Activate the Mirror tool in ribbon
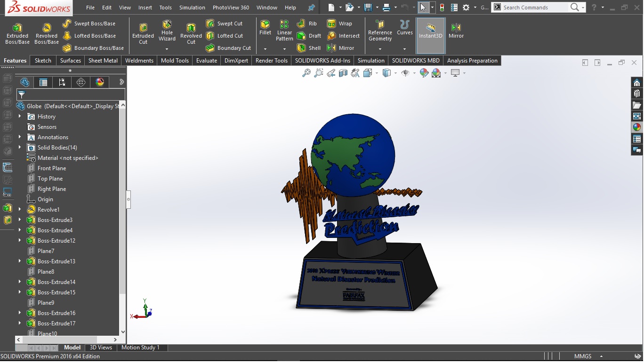This screenshot has height=363, width=644. (456, 31)
